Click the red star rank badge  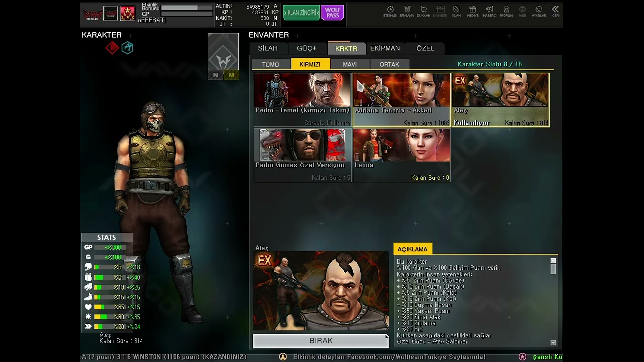click(127, 13)
